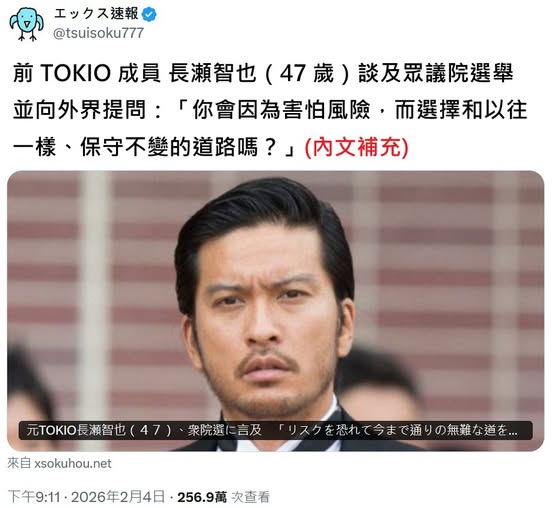The width and height of the screenshot is (552, 508).
Task: Select the line 一樣、保守不變的道路嗎?
Action: pyautogui.click(x=154, y=146)
